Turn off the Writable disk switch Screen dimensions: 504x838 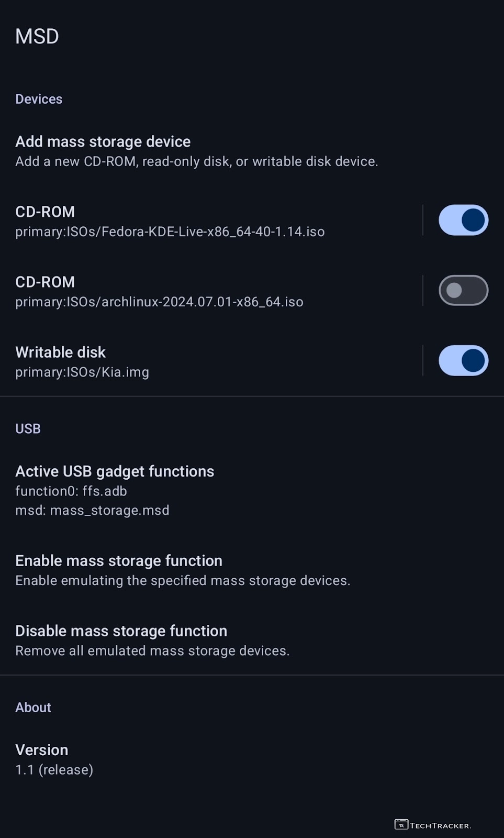click(x=463, y=360)
